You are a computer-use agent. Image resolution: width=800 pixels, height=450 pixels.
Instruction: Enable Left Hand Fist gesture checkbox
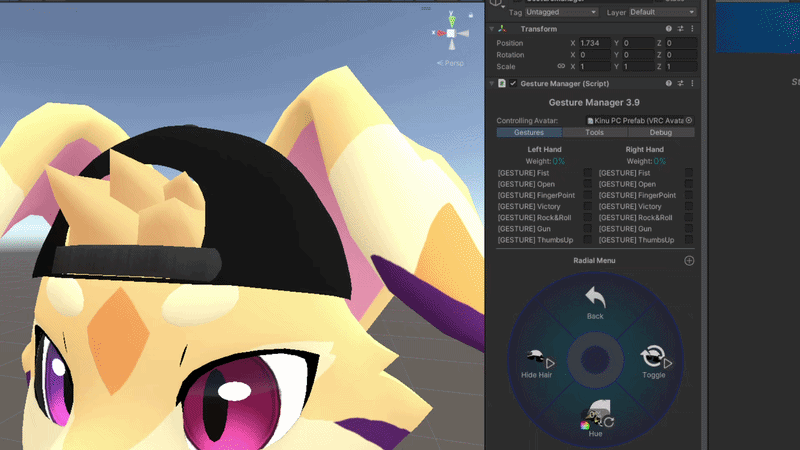(588, 172)
